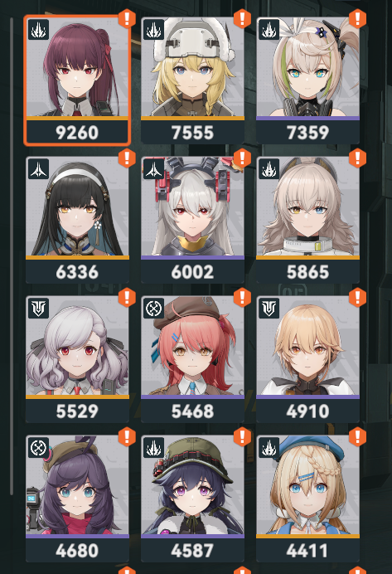Click the jet class icon on the 6002 card
The image size is (392, 574).
tap(153, 168)
